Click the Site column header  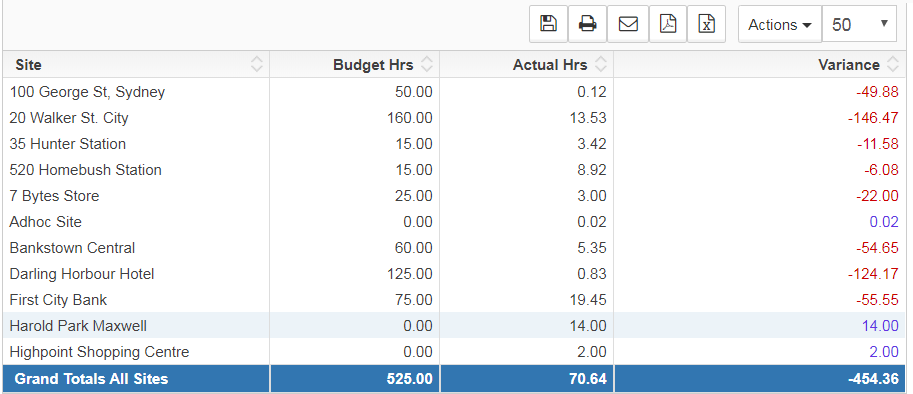click(x=136, y=65)
